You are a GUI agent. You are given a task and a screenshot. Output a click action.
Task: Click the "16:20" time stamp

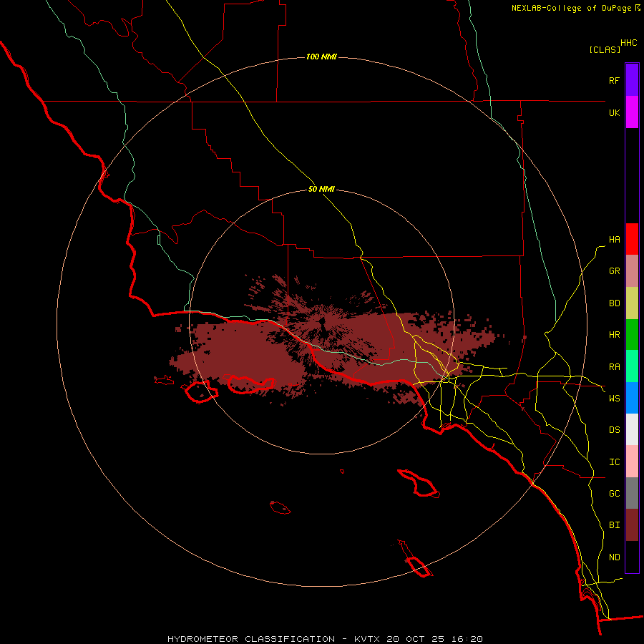coord(466,639)
